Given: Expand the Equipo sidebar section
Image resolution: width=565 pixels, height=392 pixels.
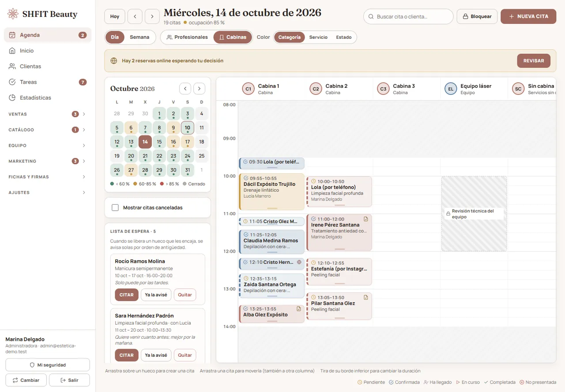Looking at the screenshot, I should (x=48, y=146).
